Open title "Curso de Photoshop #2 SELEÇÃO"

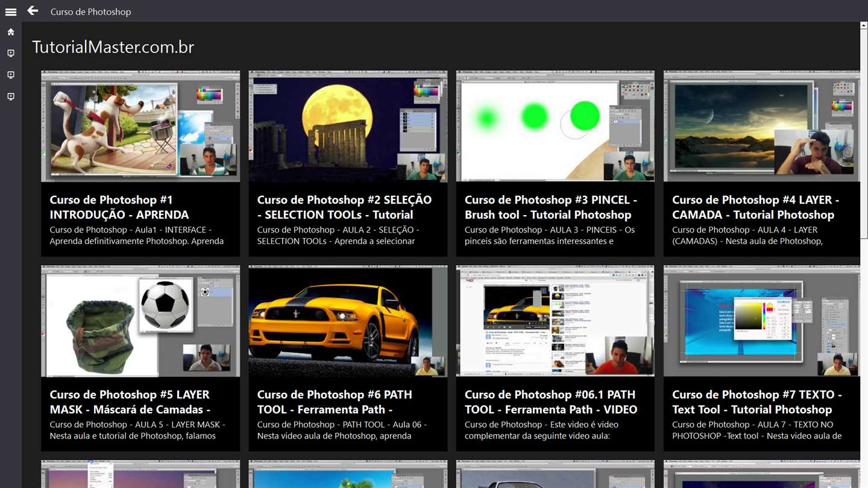pyautogui.click(x=344, y=207)
